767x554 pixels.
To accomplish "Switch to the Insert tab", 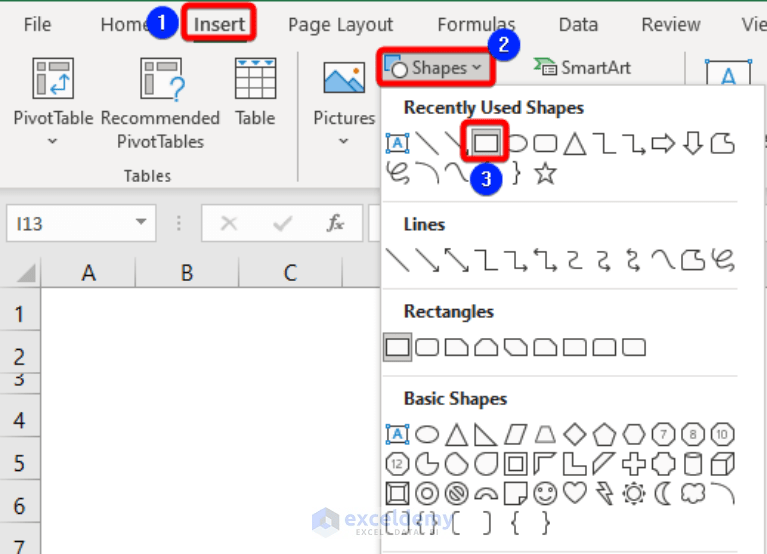I will pos(219,24).
